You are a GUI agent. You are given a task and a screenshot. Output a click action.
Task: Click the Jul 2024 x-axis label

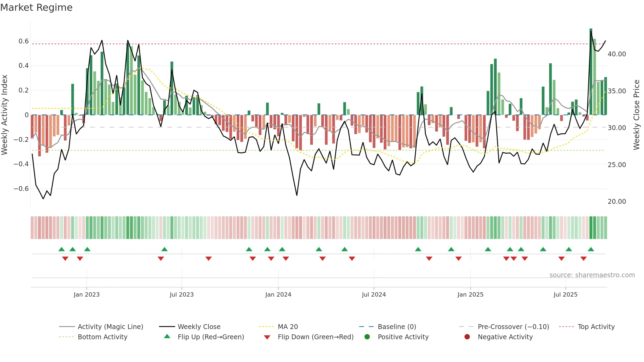(374, 294)
